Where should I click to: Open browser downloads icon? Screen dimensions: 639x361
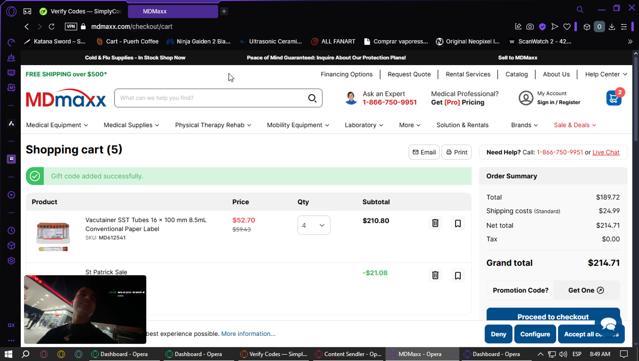click(612, 27)
